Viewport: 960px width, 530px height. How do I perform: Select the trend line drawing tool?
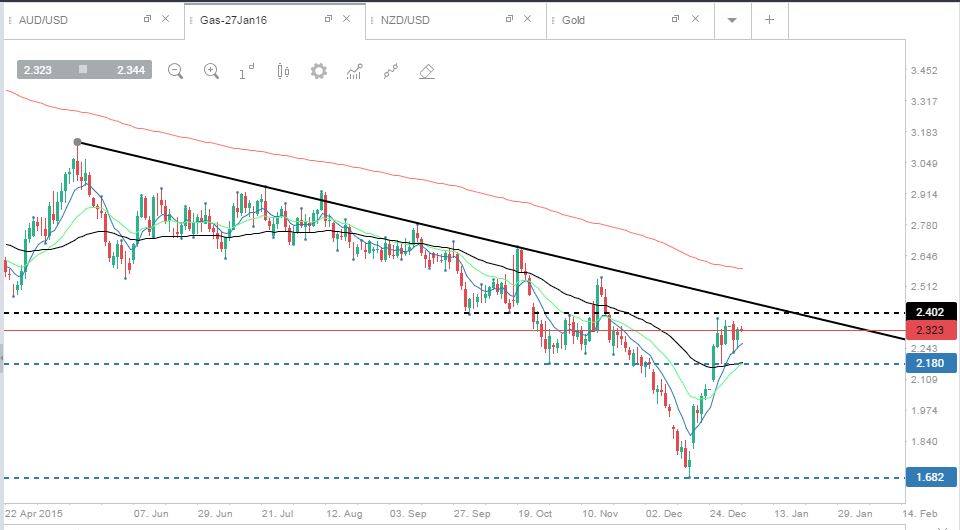(x=391, y=72)
